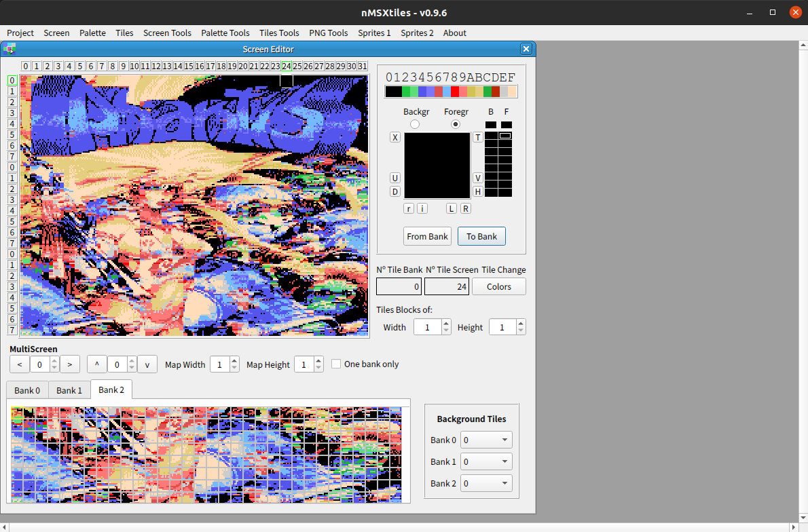Select the Foregr radio button
Screen dimensions: 808x532
pos(455,124)
